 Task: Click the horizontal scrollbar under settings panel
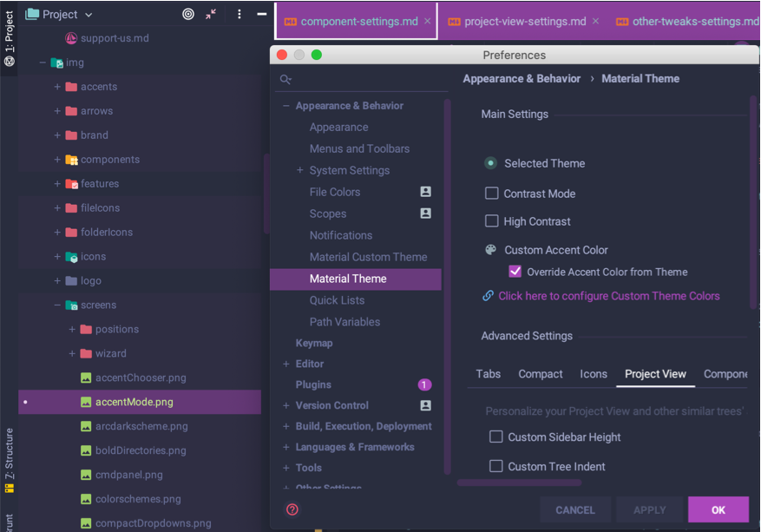519,483
